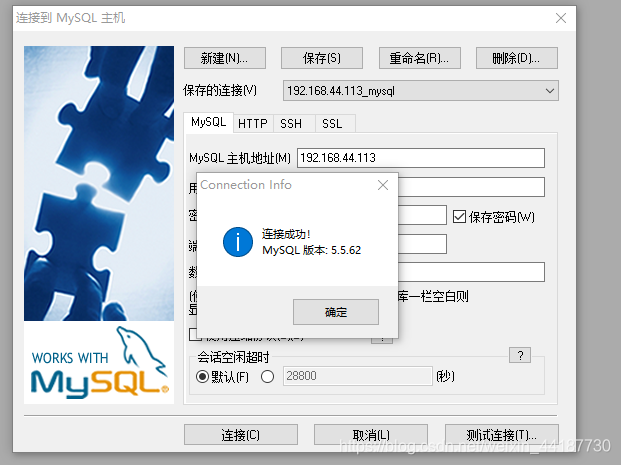The image size is (621, 465).
Task: Click the 删除(D)... button
Action: pyautogui.click(x=516, y=58)
